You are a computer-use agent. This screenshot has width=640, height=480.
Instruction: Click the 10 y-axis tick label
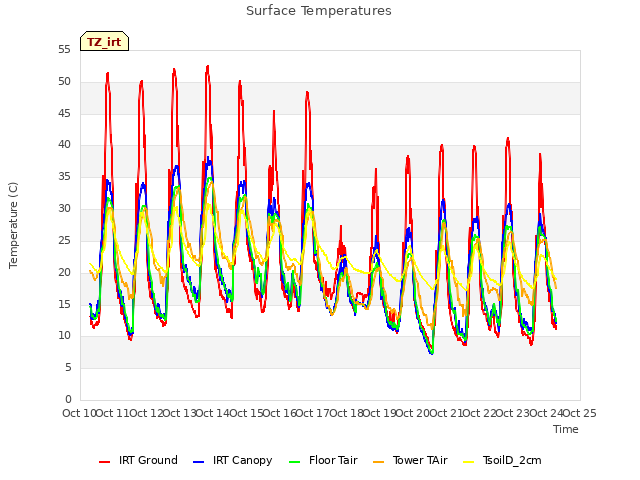pos(64,336)
